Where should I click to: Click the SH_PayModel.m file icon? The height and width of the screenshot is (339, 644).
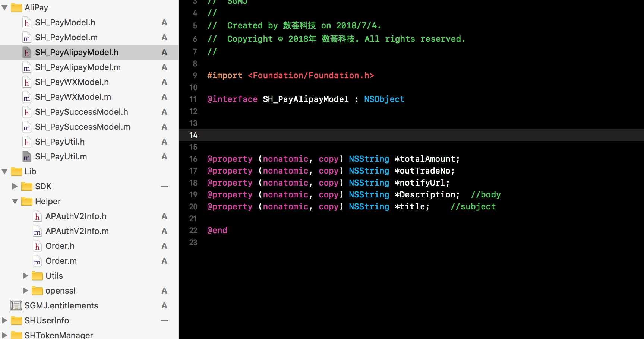27,38
